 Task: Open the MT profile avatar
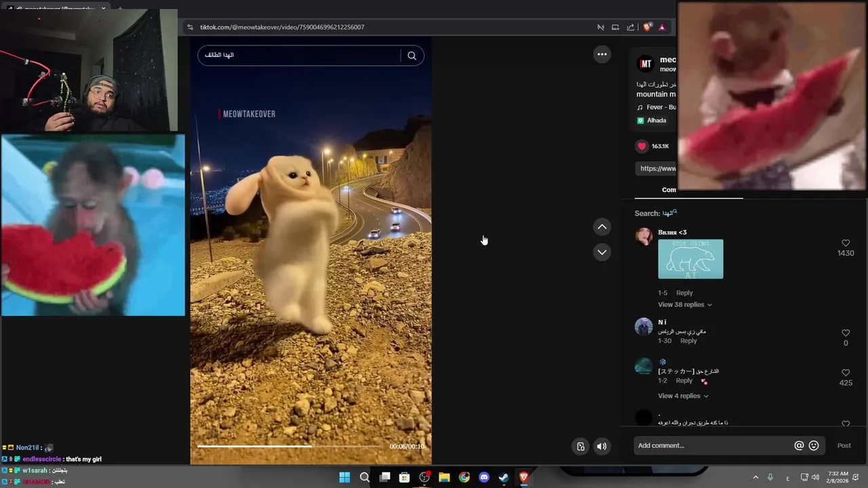pos(645,64)
